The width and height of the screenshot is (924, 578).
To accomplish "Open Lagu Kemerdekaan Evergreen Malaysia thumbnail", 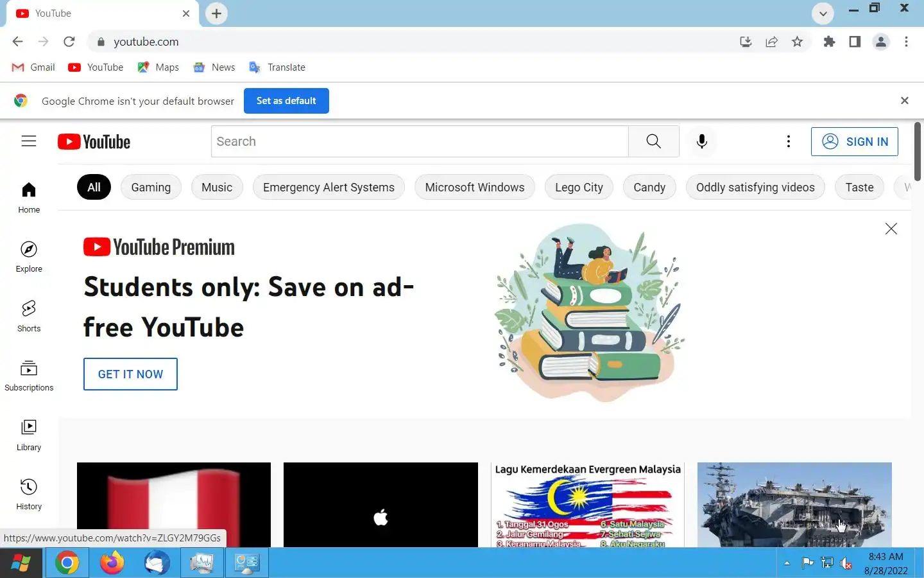I will (588, 505).
